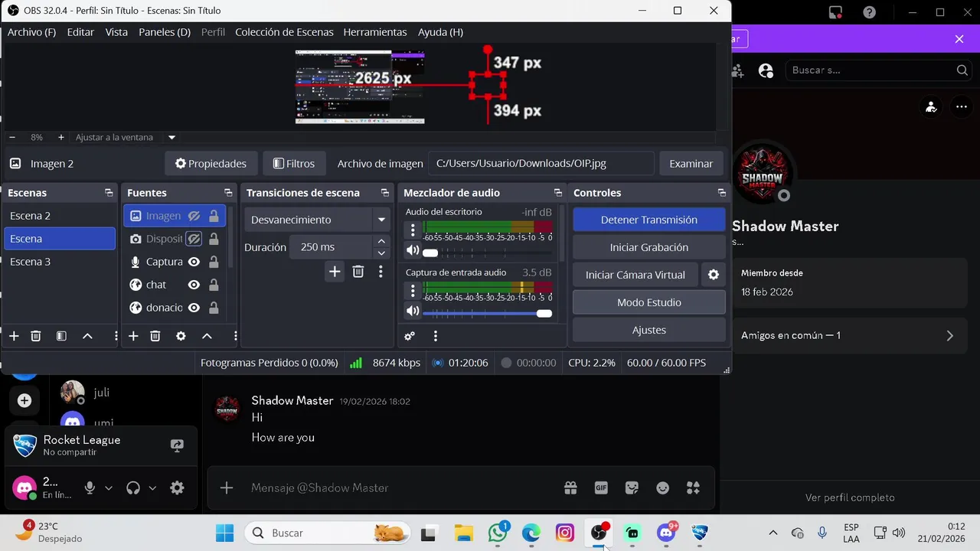Open Archivo (F) menu
The height and width of the screenshot is (551, 980).
pos(31,32)
